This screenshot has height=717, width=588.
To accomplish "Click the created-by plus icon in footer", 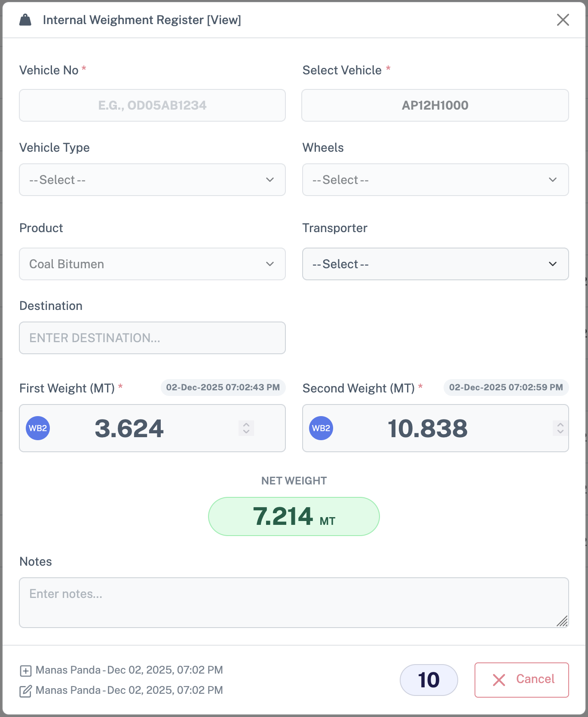I will [x=26, y=671].
